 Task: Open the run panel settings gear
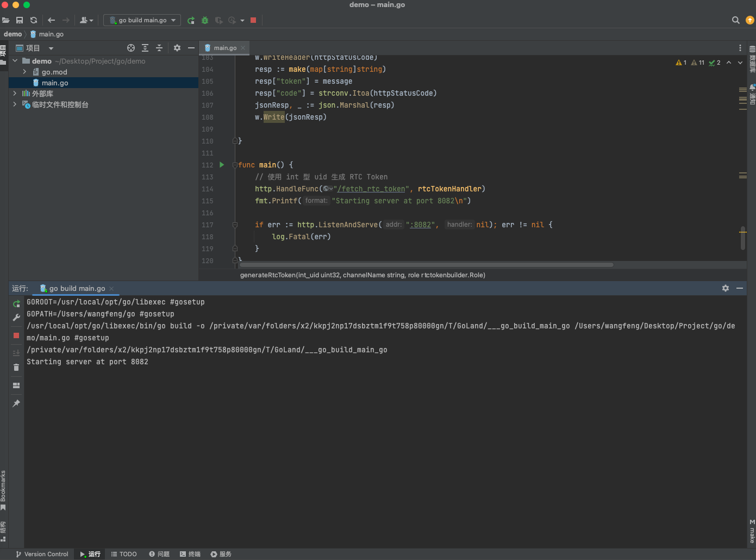coord(726,288)
